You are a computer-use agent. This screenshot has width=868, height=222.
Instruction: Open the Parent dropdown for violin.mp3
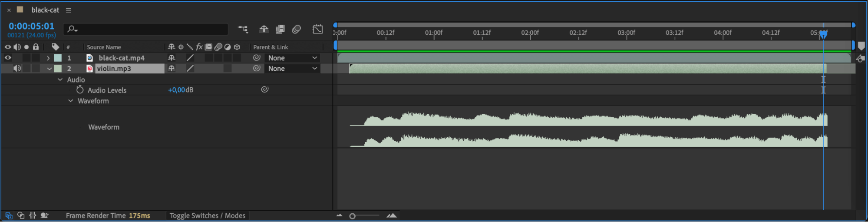292,69
